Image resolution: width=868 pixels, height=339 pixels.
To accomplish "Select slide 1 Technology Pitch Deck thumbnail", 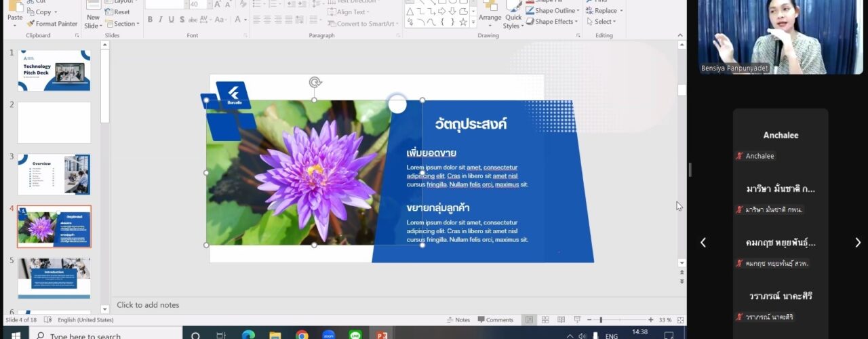I will [x=54, y=71].
